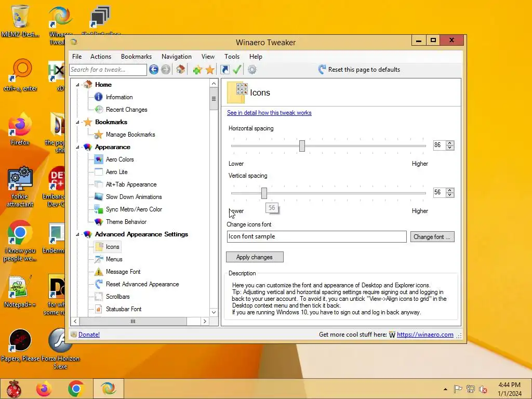Open bookmarks via the orange star toolbar icon
Screen dimensions: 532x399
coord(210,70)
